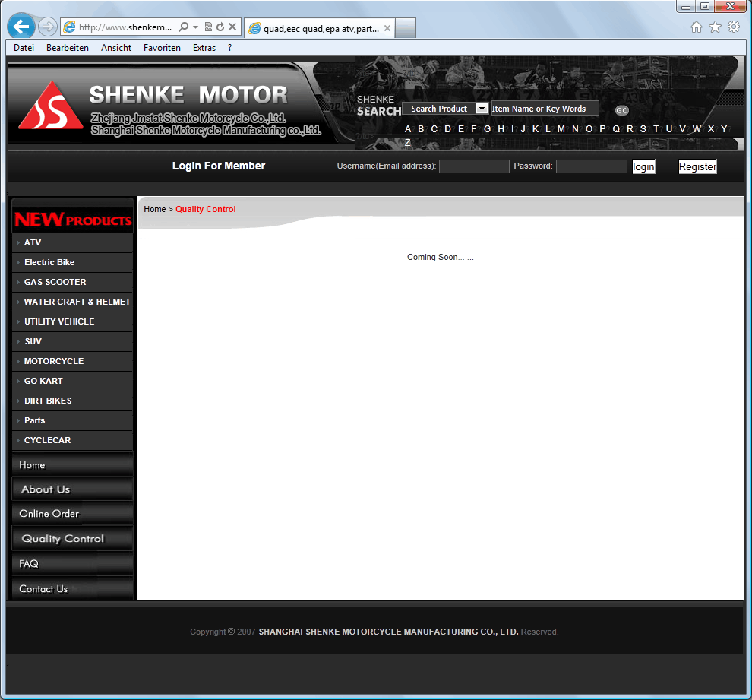Click the Username email input field
This screenshot has height=700, width=752.
click(474, 166)
